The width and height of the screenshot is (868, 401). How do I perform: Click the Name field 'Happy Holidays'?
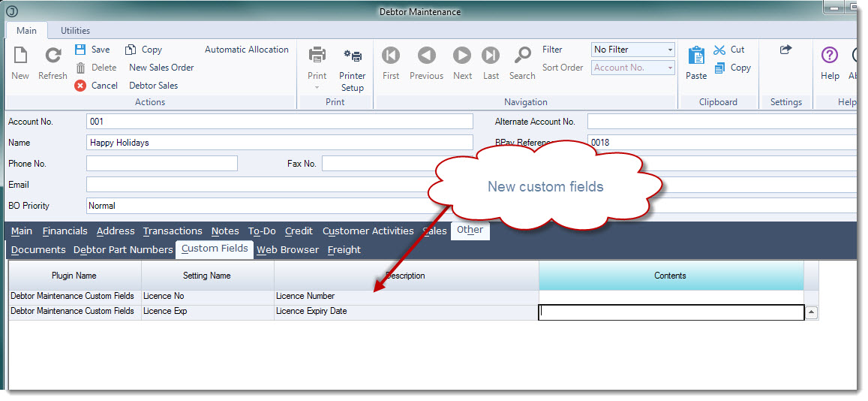[280, 143]
